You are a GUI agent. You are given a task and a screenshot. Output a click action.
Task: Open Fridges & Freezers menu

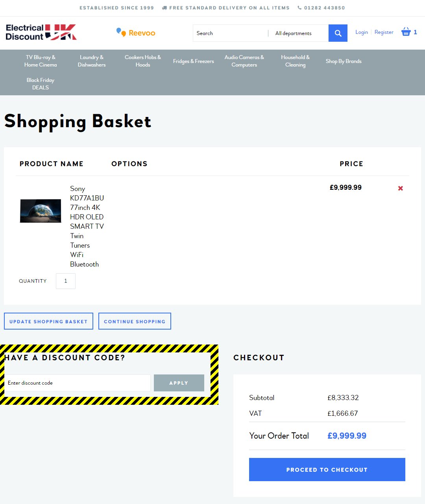coord(194,61)
